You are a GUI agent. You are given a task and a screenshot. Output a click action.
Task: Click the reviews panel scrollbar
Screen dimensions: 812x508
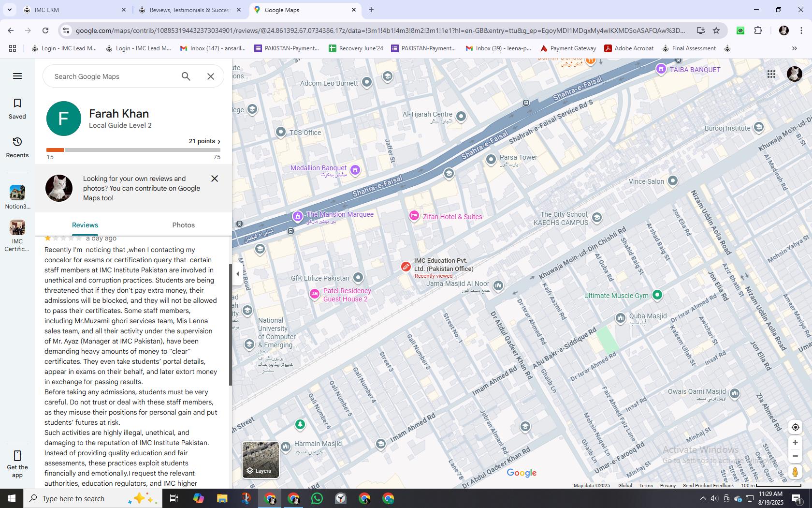click(231, 325)
